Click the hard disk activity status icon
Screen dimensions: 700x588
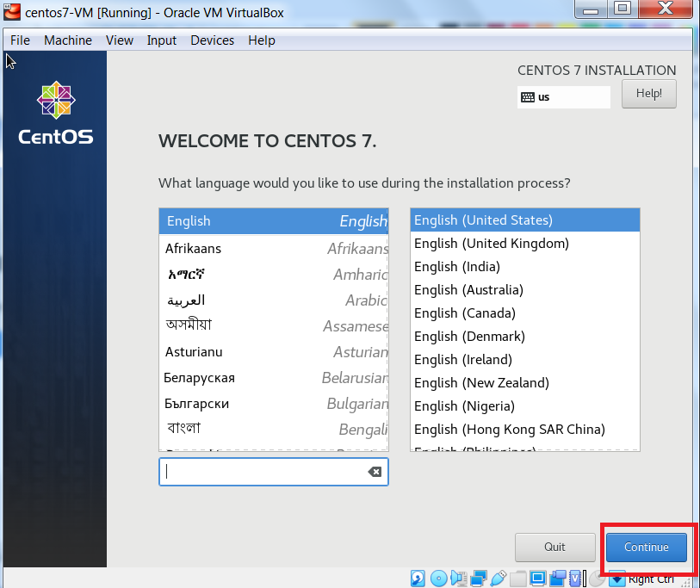pos(418,578)
